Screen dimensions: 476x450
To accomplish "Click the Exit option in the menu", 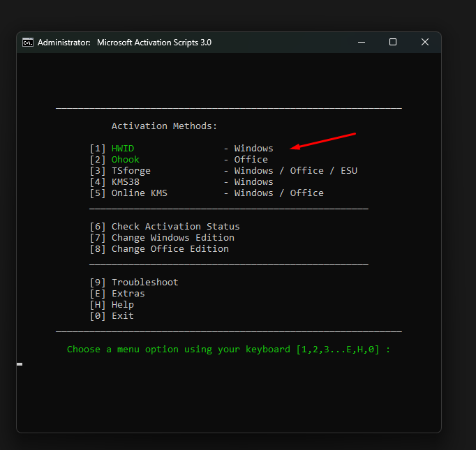I will (122, 316).
